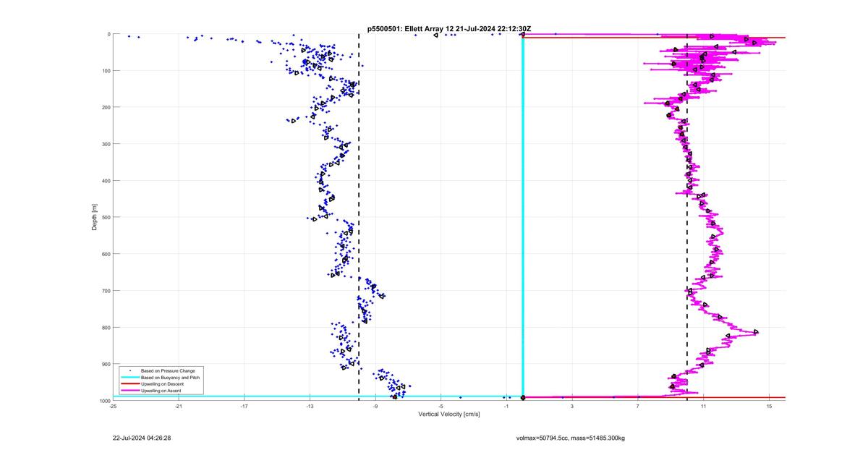This screenshot has width=868, height=450.
Task: Click the x-axis tick label '7'
Action: pyautogui.click(x=638, y=407)
